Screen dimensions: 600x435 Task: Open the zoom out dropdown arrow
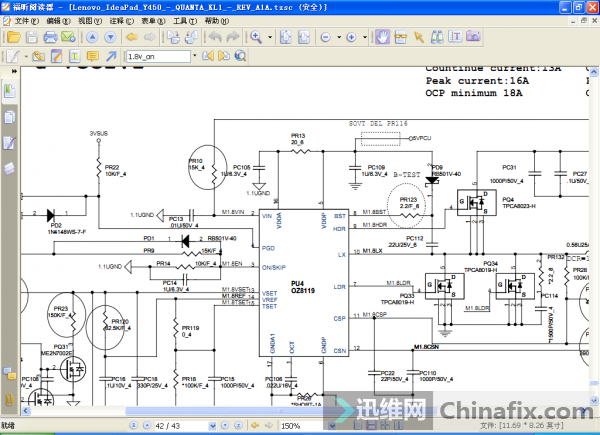pos(339,37)
